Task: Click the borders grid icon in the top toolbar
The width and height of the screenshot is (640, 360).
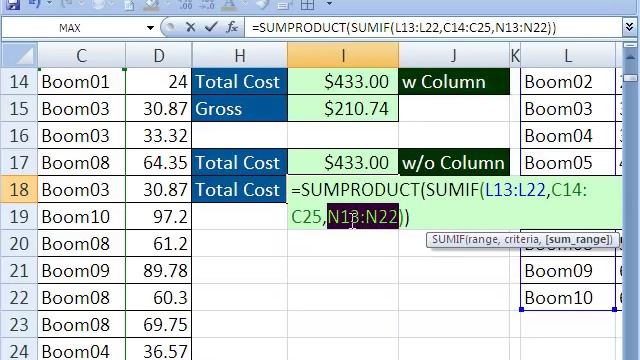Action: tap(307, 5)
